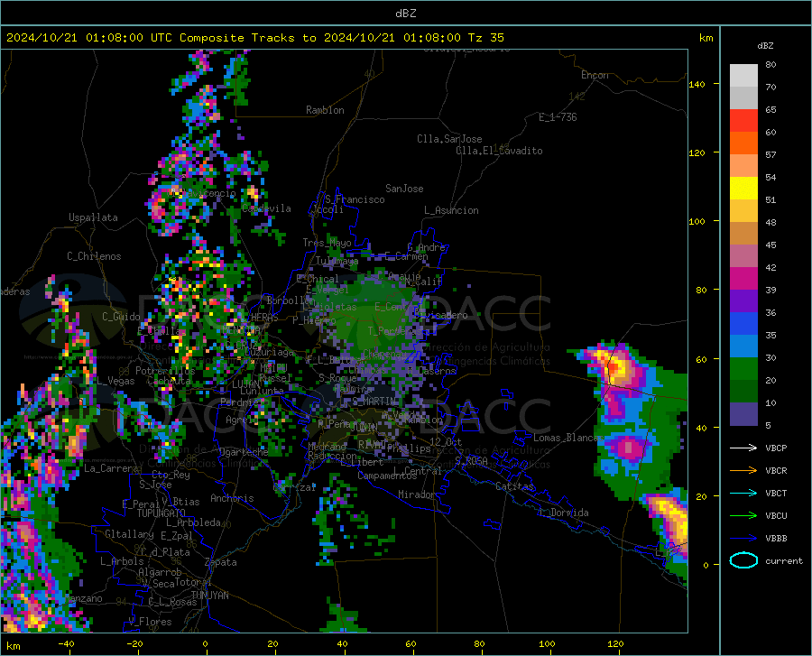The width and height of the screenshot is (812, 656).
Task: Pick the green 30 dBZ color swatch
Action: coord(743,369)
